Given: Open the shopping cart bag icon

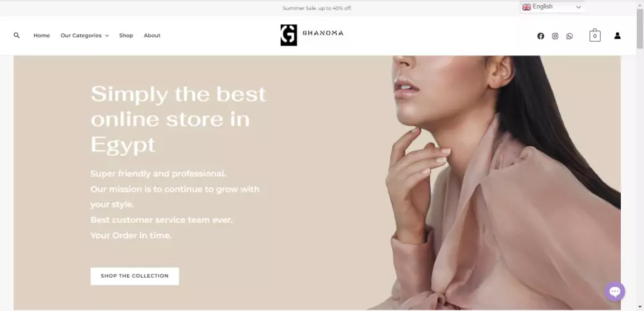Looking at the screenshot, I should point(594,35).
